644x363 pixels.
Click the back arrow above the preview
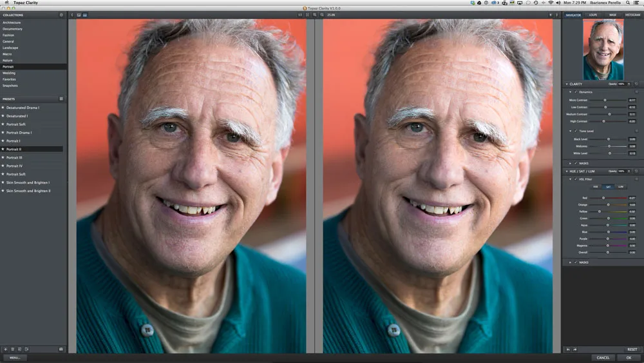tap(72, 15)
